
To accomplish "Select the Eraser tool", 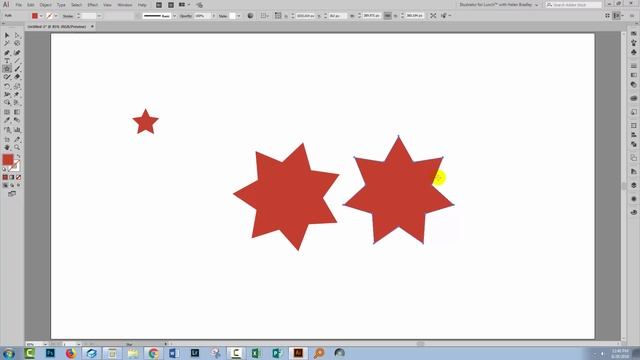I will coord(17,77).
